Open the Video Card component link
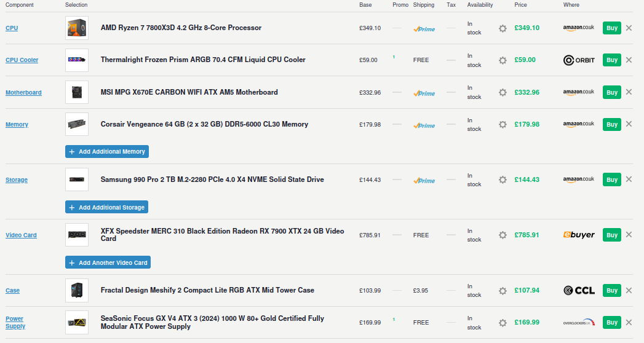The width and height of the screenshot is (644, 343). click(x=21, y=235)
